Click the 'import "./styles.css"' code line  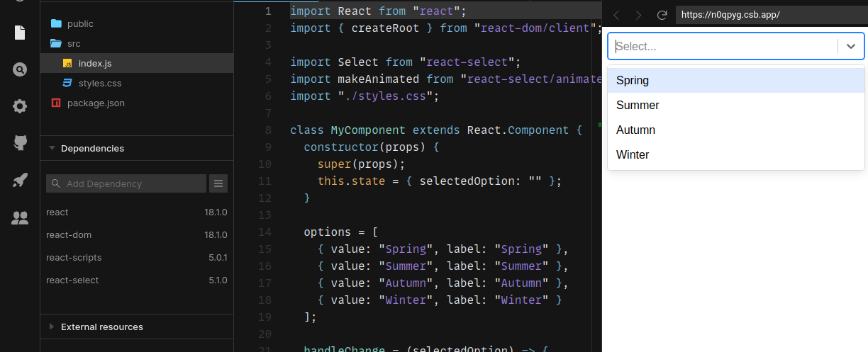365,96
